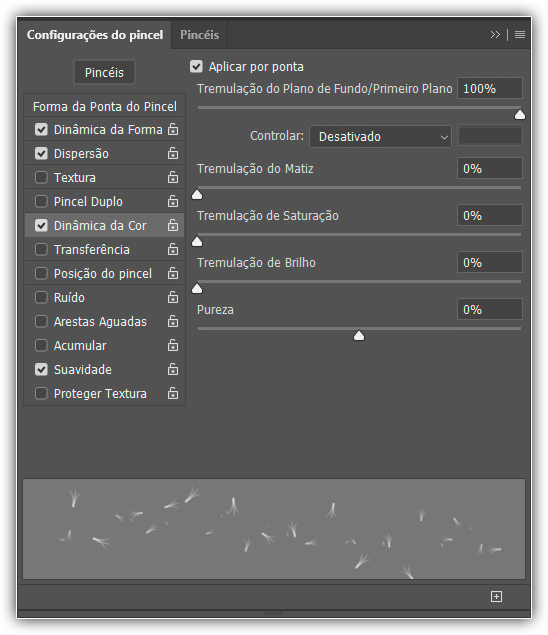Click the Tremulação do Matiz value field
The width and height of the screenshot is (548, 635).
coord(490,168)
